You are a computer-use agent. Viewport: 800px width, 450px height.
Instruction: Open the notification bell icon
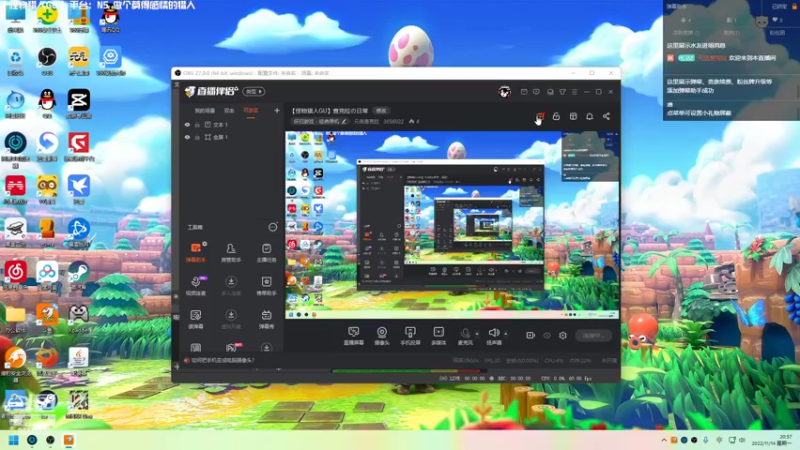[589, 117]
